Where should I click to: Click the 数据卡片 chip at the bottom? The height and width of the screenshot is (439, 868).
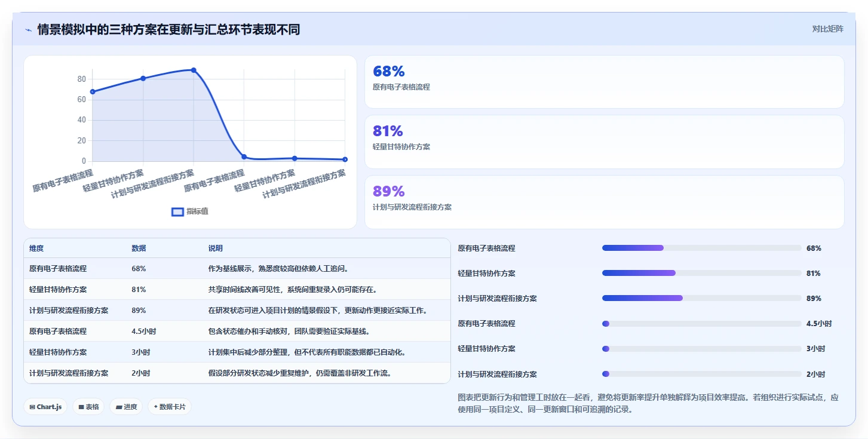170,407
